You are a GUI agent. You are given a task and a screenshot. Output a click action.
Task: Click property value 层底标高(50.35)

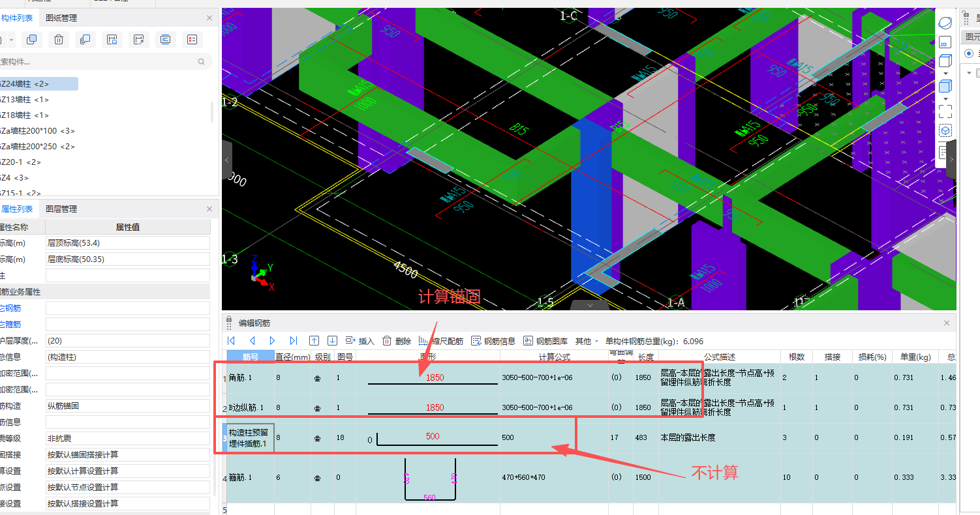point(128,259)
